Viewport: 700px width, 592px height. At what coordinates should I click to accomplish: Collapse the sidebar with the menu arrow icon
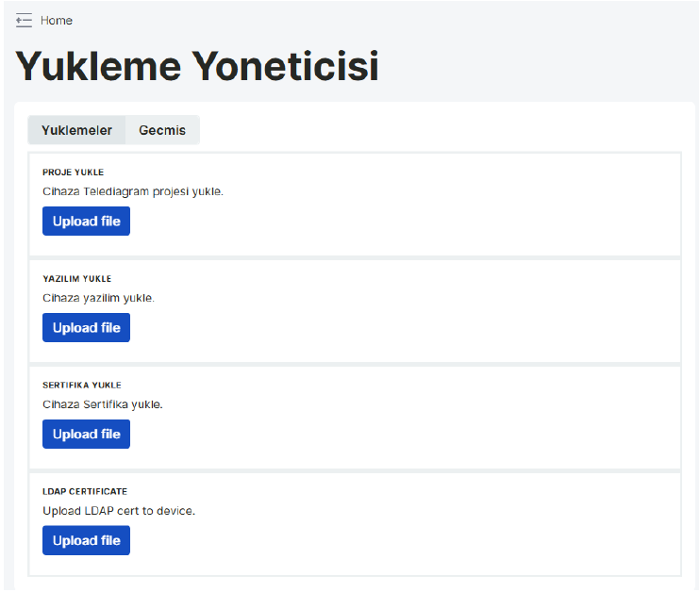pos(24,21)
